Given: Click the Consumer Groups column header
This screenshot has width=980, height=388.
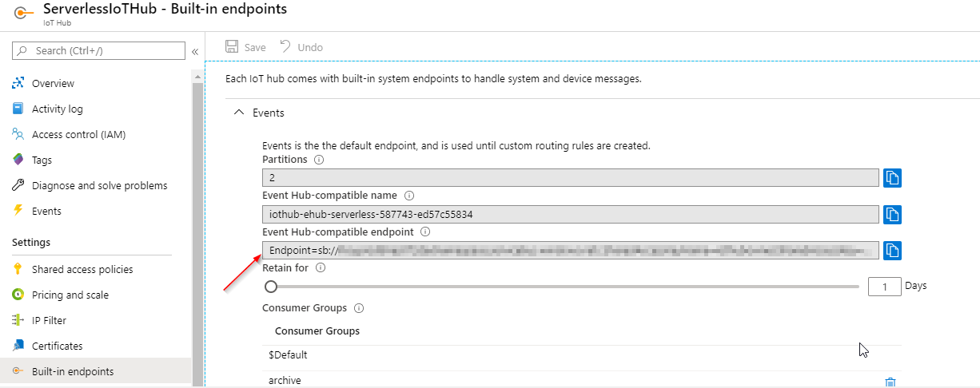Looking at the screenshot, I should pos(317,331).
